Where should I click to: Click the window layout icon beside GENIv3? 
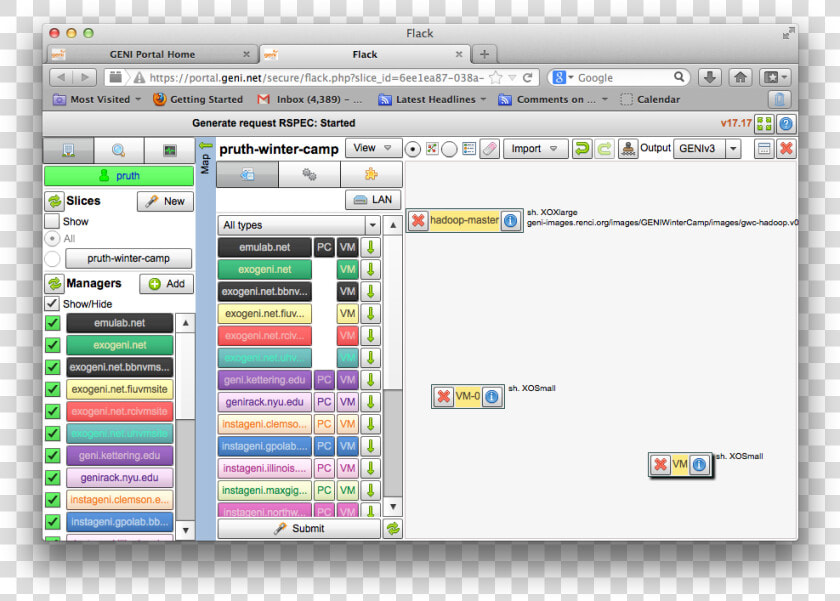click(x=764, y=148)
